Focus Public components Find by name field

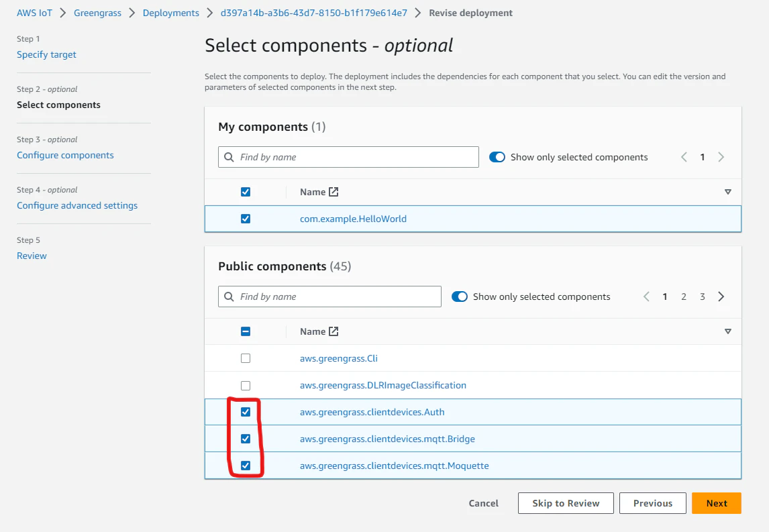click(x=329, y=297)
